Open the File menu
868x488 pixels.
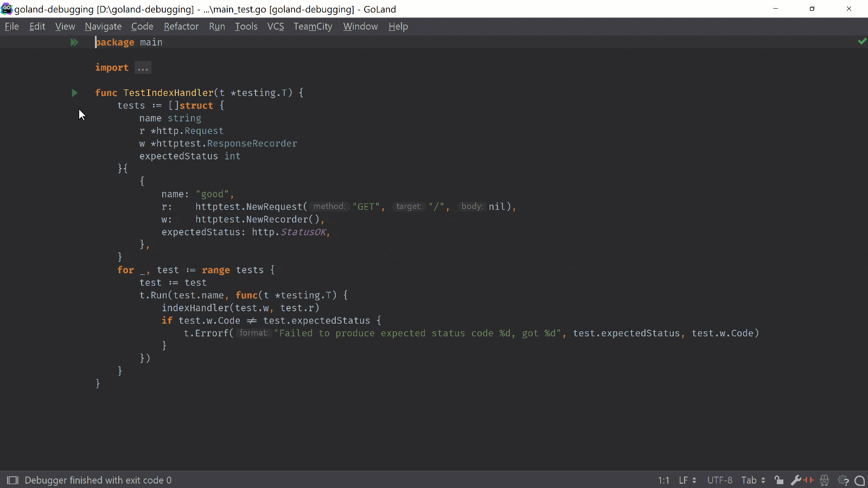pos(12,27)
